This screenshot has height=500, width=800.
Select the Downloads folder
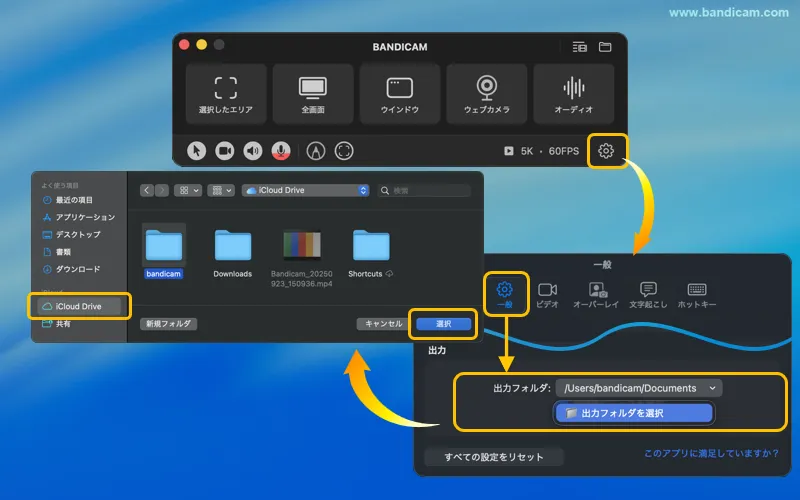click(x=233, y=254)
